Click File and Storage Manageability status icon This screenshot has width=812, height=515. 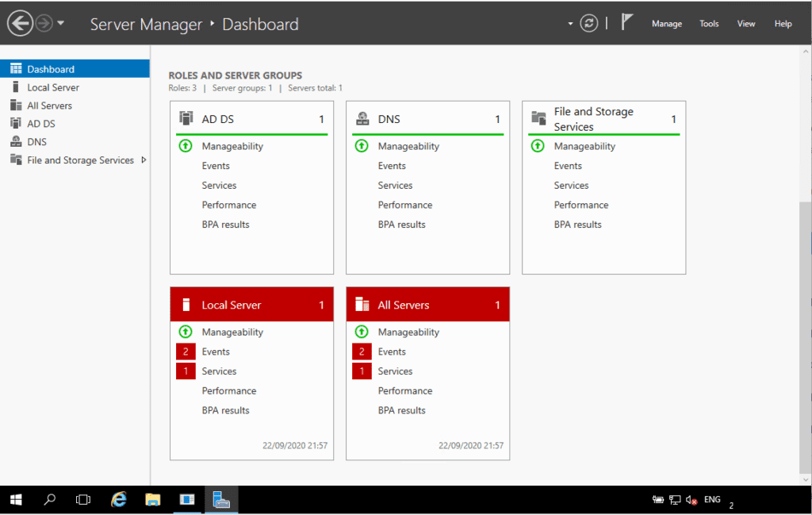538,146
